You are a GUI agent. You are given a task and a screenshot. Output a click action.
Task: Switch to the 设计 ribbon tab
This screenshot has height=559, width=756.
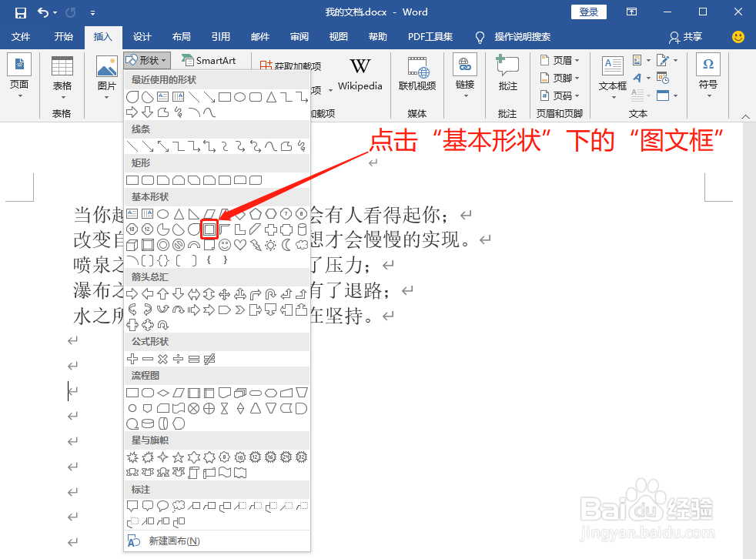[x=142, y=36]
